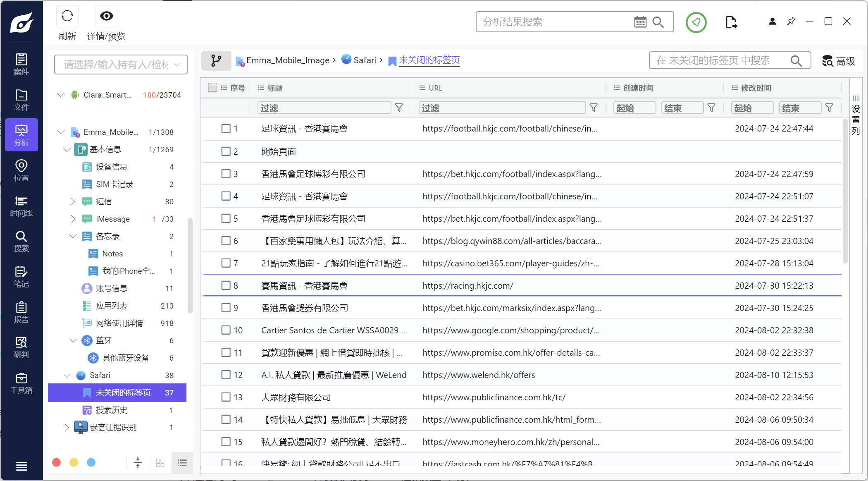Check the checkbox for row 3

tap(226, 174)
